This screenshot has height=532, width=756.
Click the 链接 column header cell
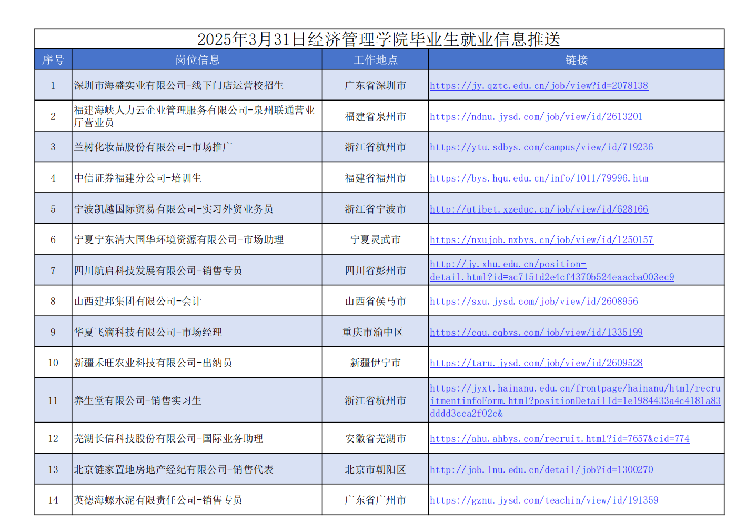point(576,59)
